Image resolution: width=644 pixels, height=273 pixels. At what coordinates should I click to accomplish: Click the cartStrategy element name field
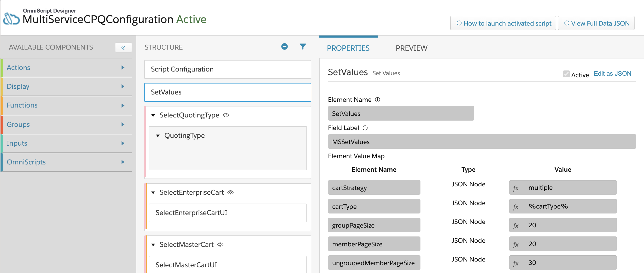click(x=374, y=187)
